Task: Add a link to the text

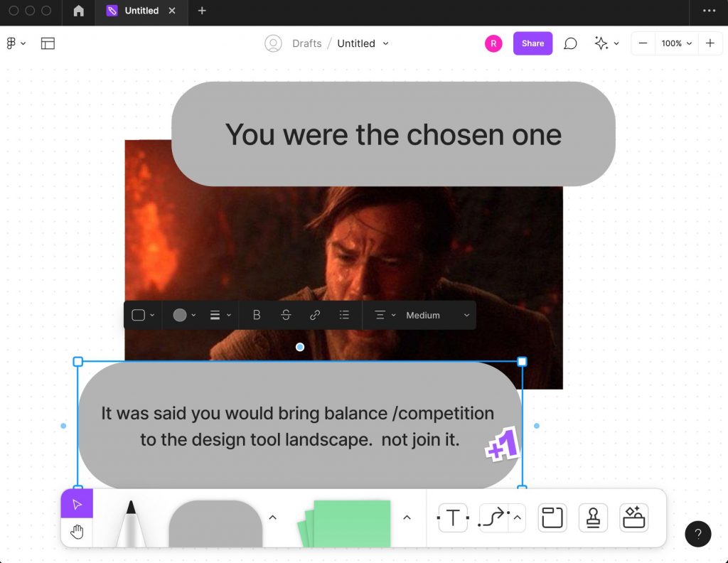Action: pos(315,315)
